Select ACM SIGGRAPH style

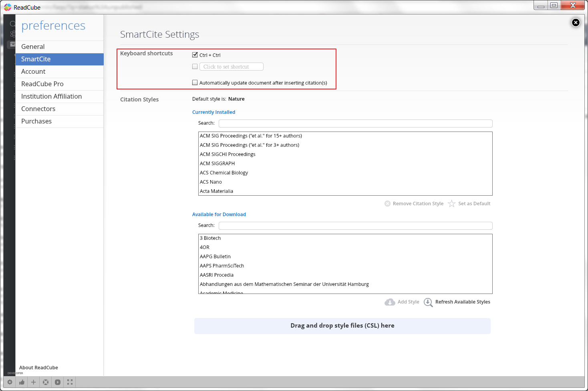(x=345, y=164)
